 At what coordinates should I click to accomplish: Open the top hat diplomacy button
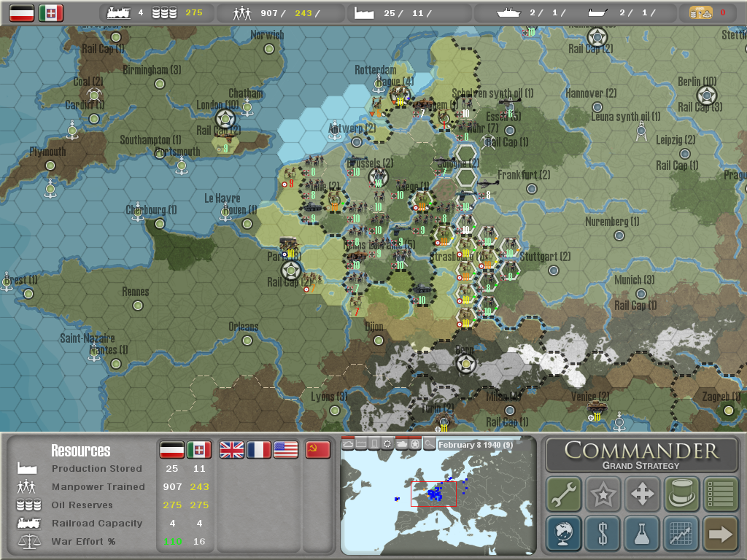[681, 494]
